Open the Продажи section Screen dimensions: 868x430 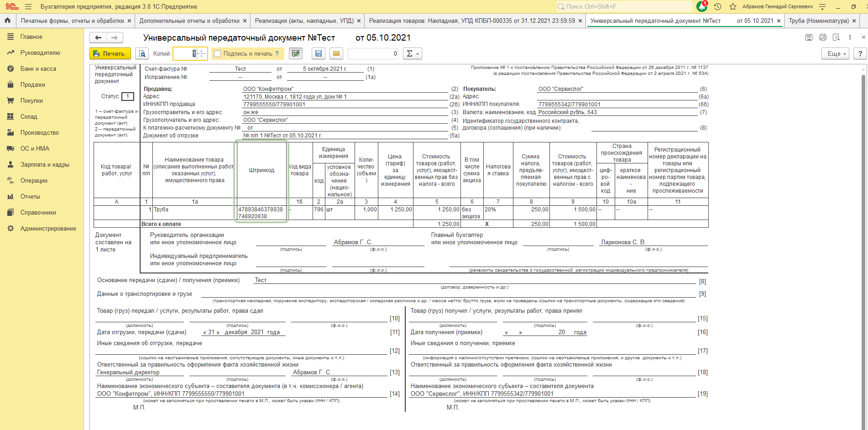[x=33, y=85]
